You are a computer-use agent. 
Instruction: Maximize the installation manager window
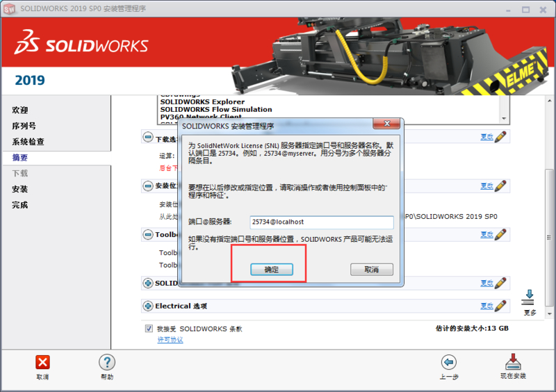pos(526,10)
